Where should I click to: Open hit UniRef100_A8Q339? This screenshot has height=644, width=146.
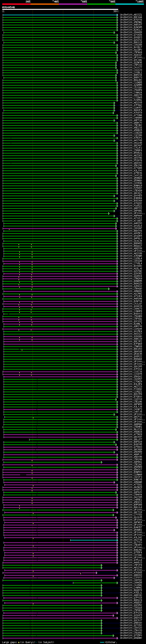(x=131, y=249)
